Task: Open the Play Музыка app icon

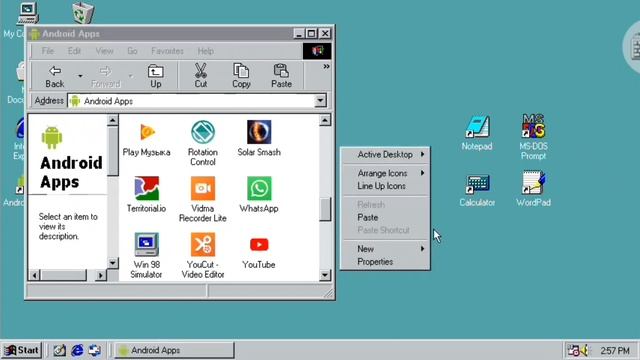Action: 147,132
